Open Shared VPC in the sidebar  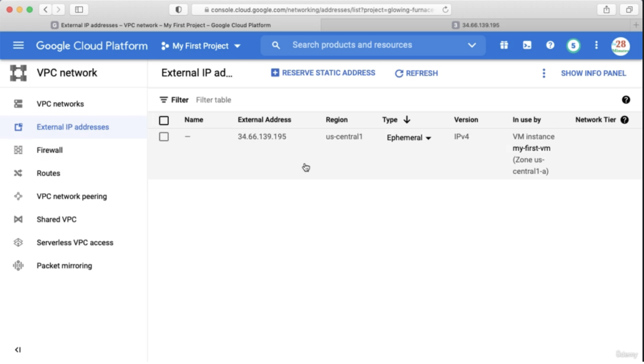(57, 219)
